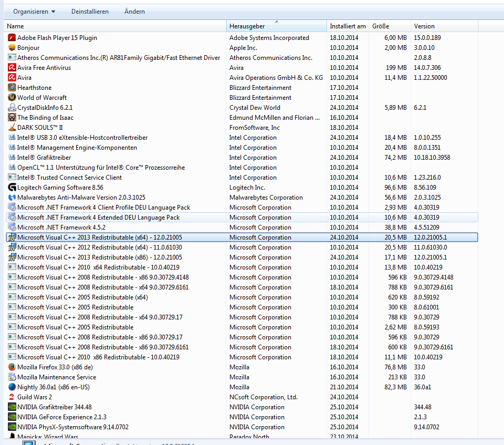The width and height of the screenshot is (504, 445).
Task: Select OpenCL 1.1 Unterstützung für Intel Core entry
Action: coord(242,167)
